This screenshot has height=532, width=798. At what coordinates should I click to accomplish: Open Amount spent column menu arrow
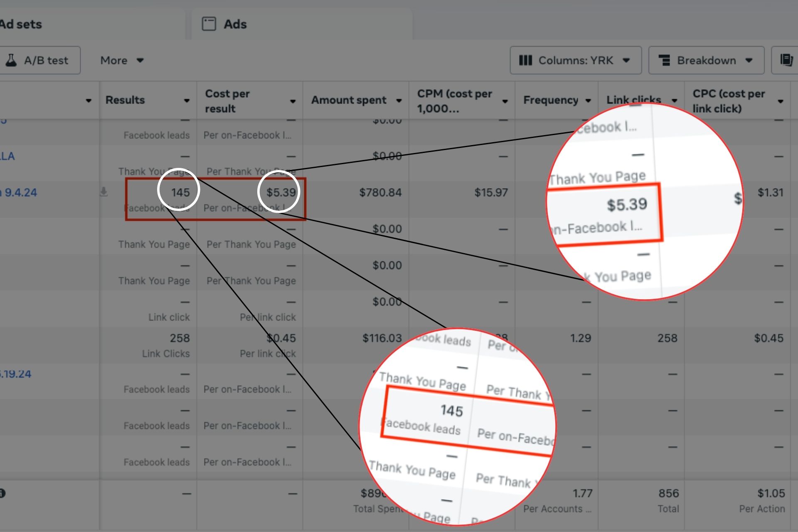pos(399,101)
